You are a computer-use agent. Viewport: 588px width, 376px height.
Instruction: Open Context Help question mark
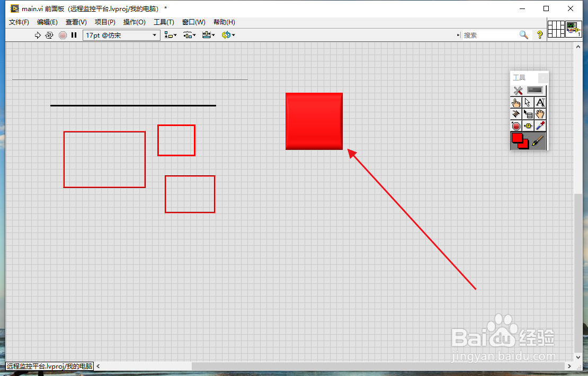540,35
